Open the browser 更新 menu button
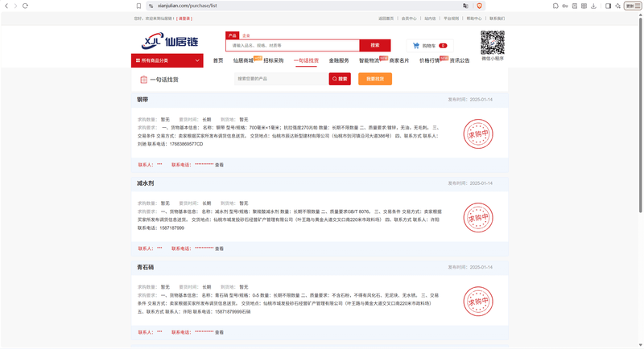Viewport: 644px width, 349px height. (633, 6)
